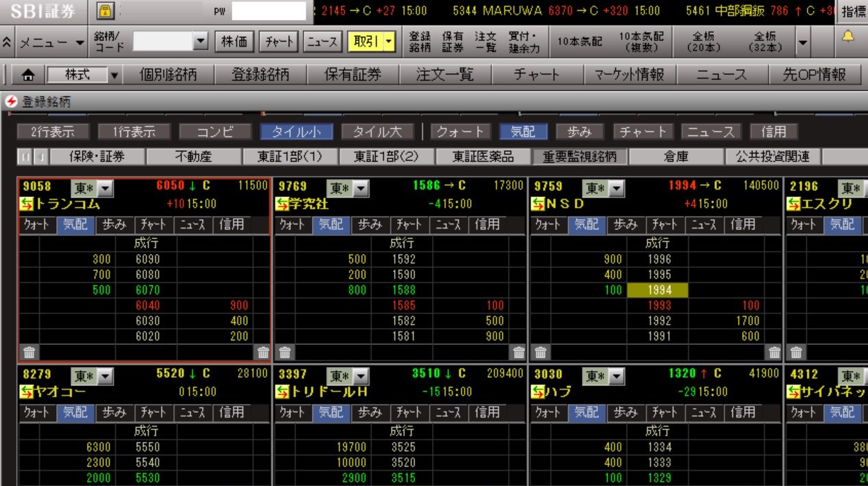Image resolution: width=868 pixels, height=486 pixels.
Task: Toggle global 信用 display for all tiles
Action: pos(774,131)
